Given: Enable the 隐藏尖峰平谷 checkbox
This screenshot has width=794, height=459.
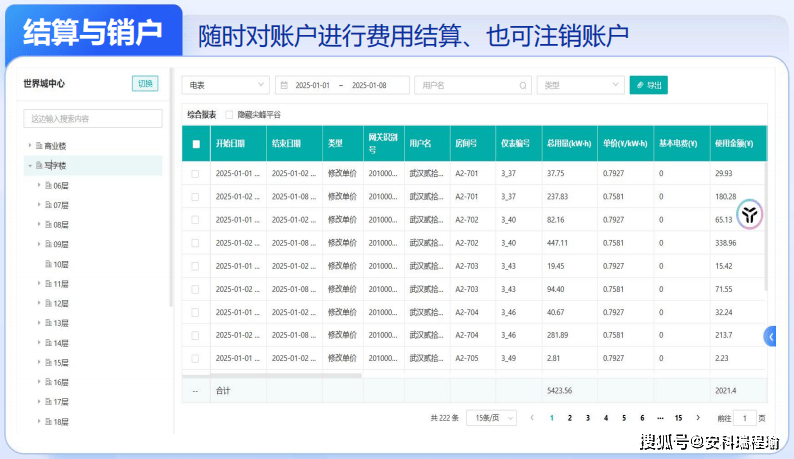Looking at the screenshot, I should (x=229, y=115).
